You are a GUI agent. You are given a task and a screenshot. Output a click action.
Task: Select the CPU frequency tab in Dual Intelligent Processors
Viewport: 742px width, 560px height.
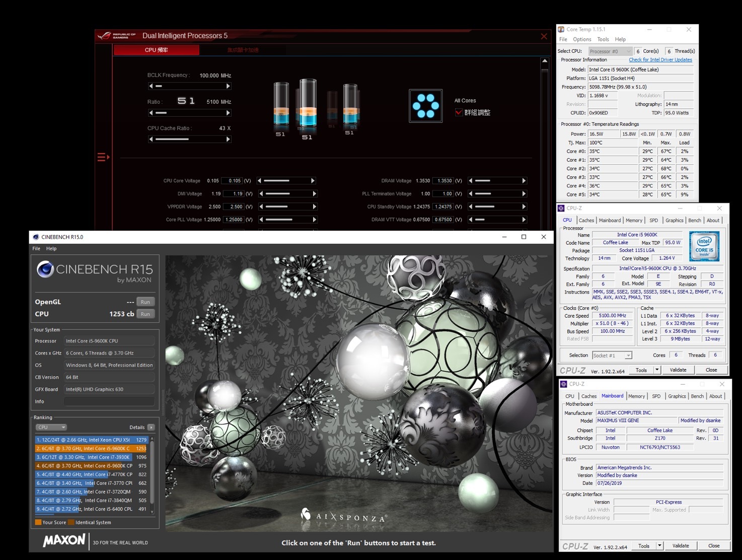click(157, 50)
